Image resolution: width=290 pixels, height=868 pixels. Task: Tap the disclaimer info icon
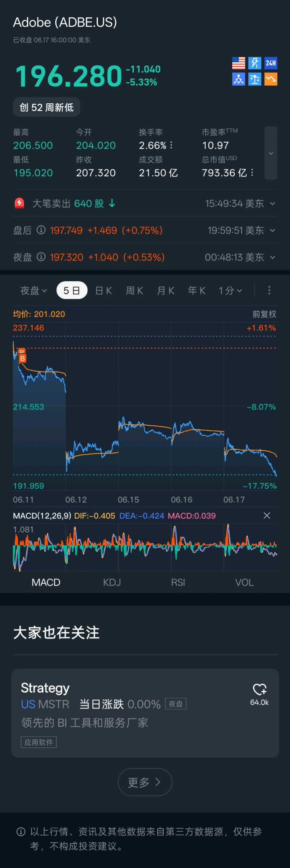pos(21,831)
